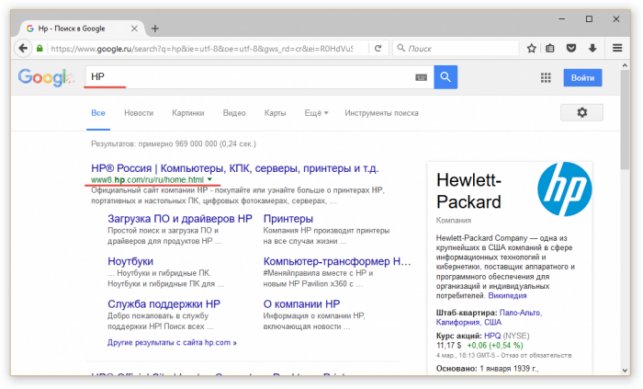Image resolution: width=643 pixels, height=389 pixels.
Task: Open the Википедия link in the panel
Action: point(507,296)
